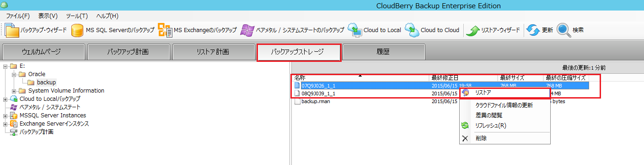
Task: Choose 差異の閲覧 in the context menu
Action: [x=504, y=115]
